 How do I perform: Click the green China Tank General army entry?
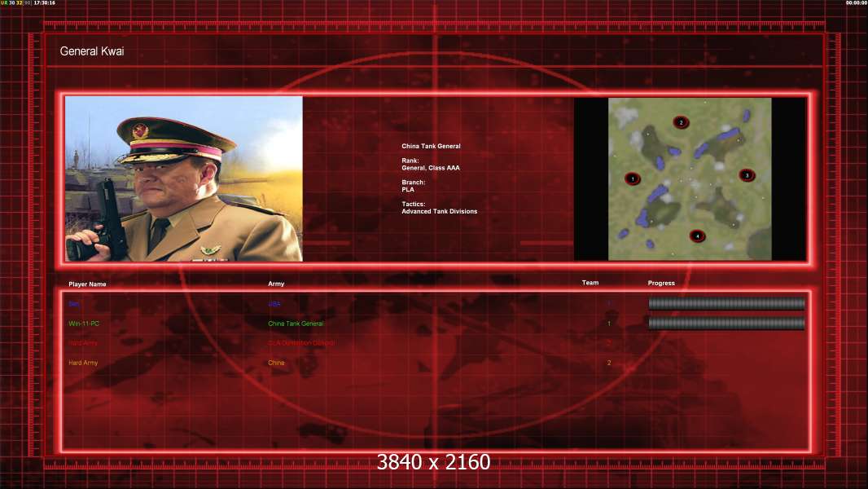point(296,324)
